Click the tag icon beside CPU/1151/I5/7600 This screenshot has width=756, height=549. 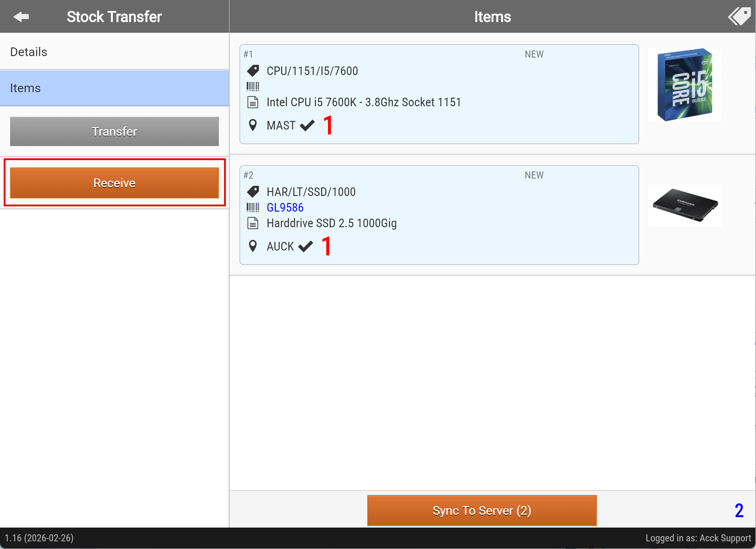click(253, 71)
